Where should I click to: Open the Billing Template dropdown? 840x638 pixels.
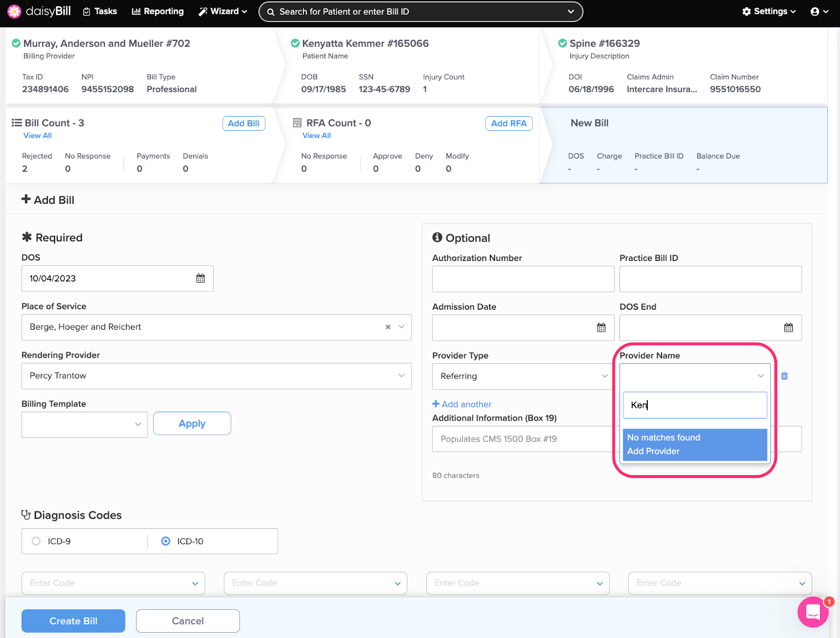85,424
